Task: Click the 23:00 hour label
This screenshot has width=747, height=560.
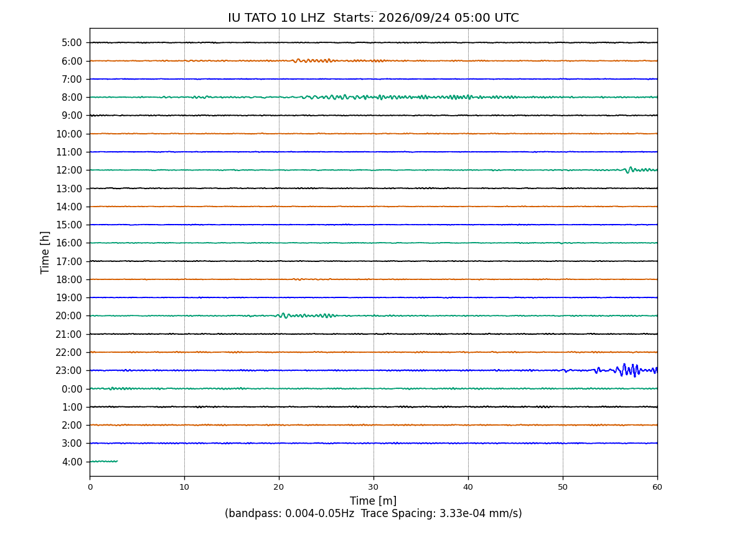Action: click(69, 370)
